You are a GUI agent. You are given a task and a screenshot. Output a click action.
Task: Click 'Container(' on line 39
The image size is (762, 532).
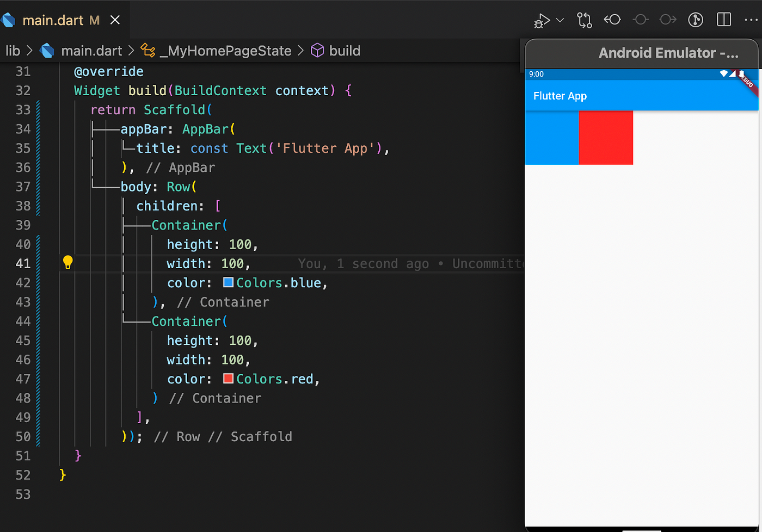189,225
